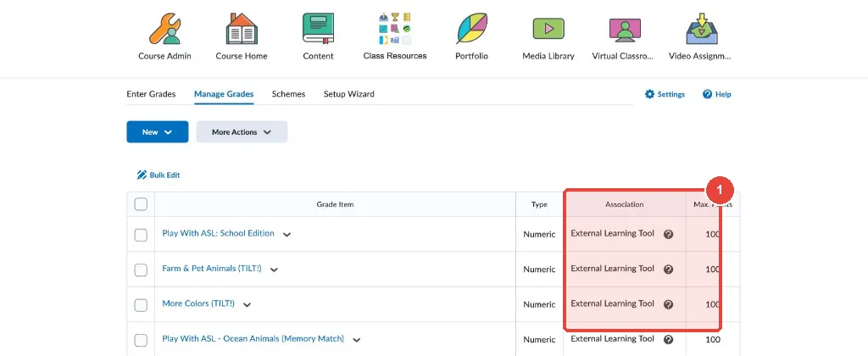The height and width of the screenshot is (356, 868).
Task: Click Numeric type in Ocean Animals row
Action: 539,340
